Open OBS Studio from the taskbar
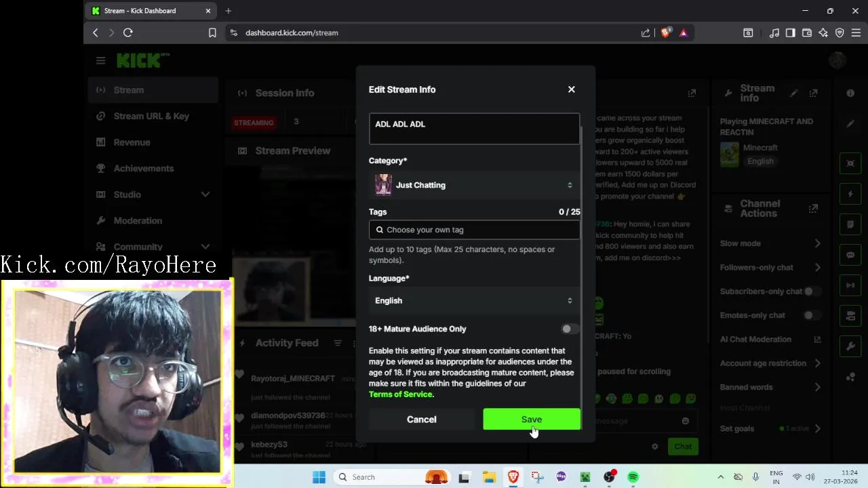 609,477
